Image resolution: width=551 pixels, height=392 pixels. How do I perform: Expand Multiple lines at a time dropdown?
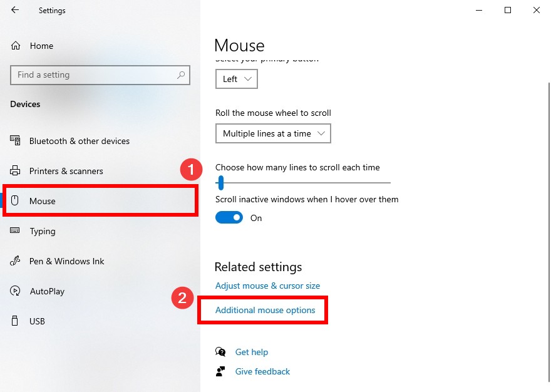point(273,133)
